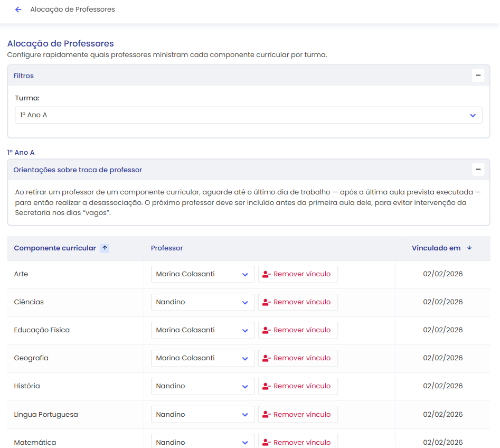
Task: Click the 02/02/2026 date in História row
Action: [x=442, y=386]
